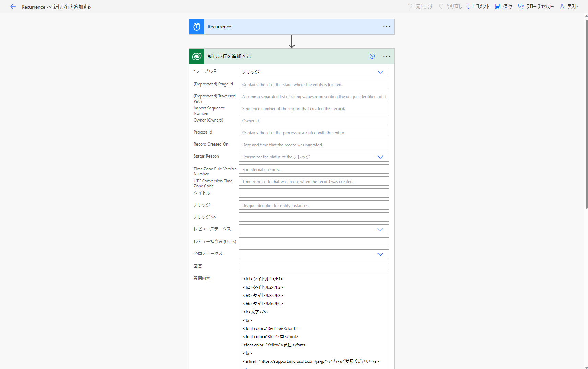Click the やり直し label
The width and height of the screenshot is (588, 369).
455,7
